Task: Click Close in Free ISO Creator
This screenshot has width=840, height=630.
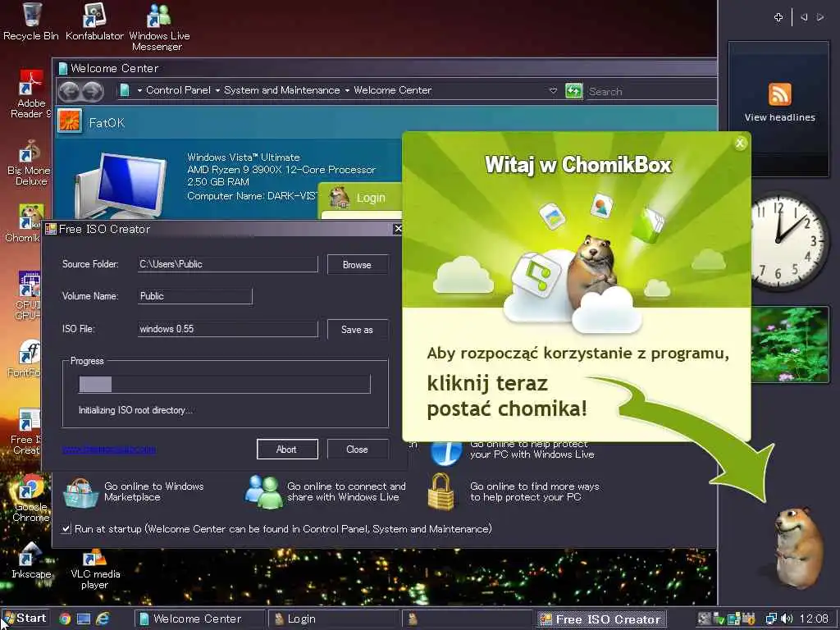Action: [x=358, y=449]
